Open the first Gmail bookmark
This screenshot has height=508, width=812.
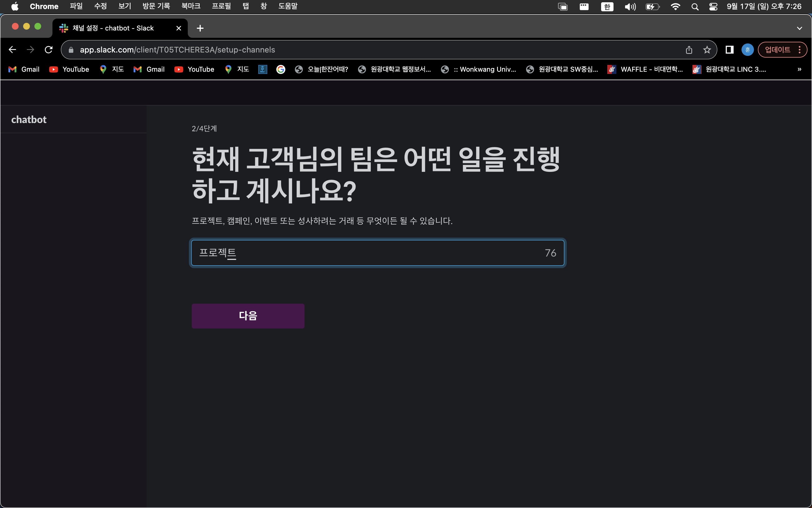point(24,69)
